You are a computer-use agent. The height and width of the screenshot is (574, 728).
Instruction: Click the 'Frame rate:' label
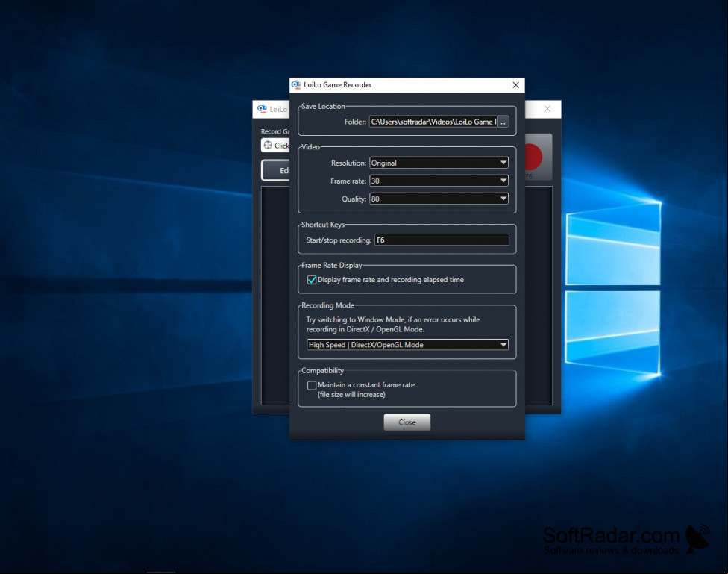[348, 181]
